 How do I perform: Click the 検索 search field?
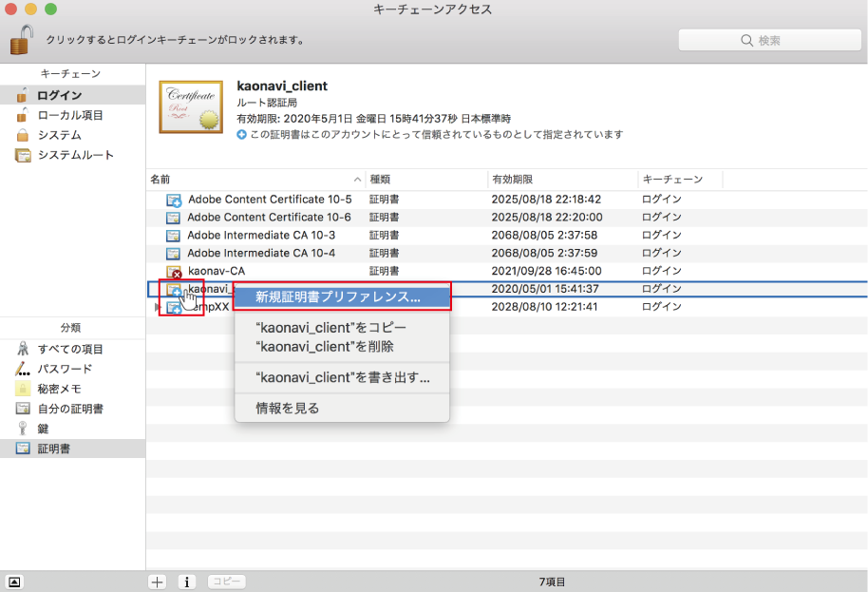click(769, 41)
